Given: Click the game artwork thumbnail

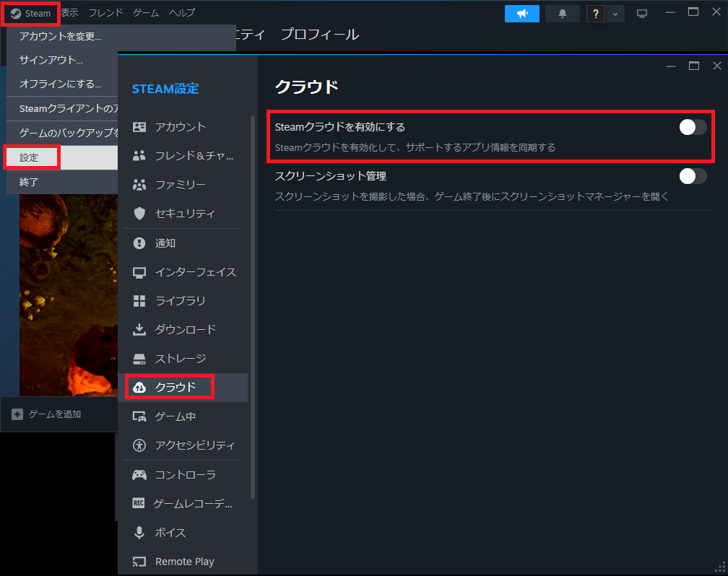Looking at the screenshot, I should tap(68, 295).
